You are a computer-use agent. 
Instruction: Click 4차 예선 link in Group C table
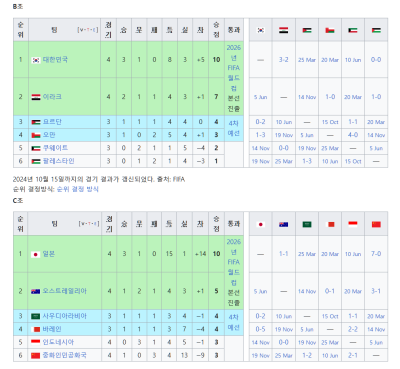(234, 322)
